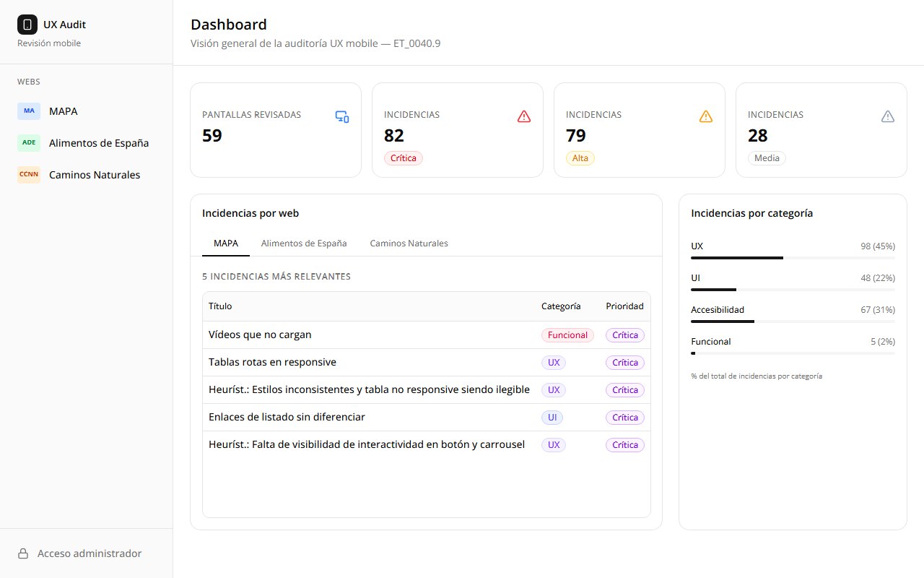Click the lock icon next to Acceso administrador
This screenshot has height=578, width=924.
pos(23,553)
